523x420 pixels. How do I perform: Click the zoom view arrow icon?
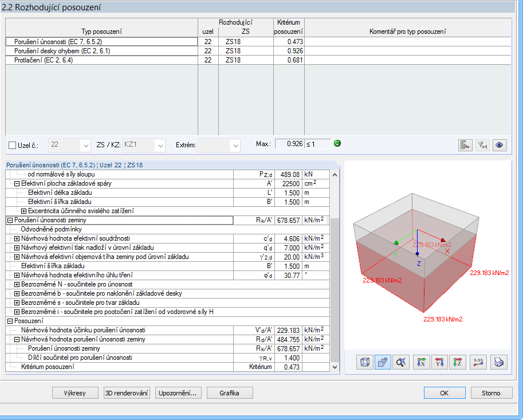pyautogui.click(x=402, y=362)
